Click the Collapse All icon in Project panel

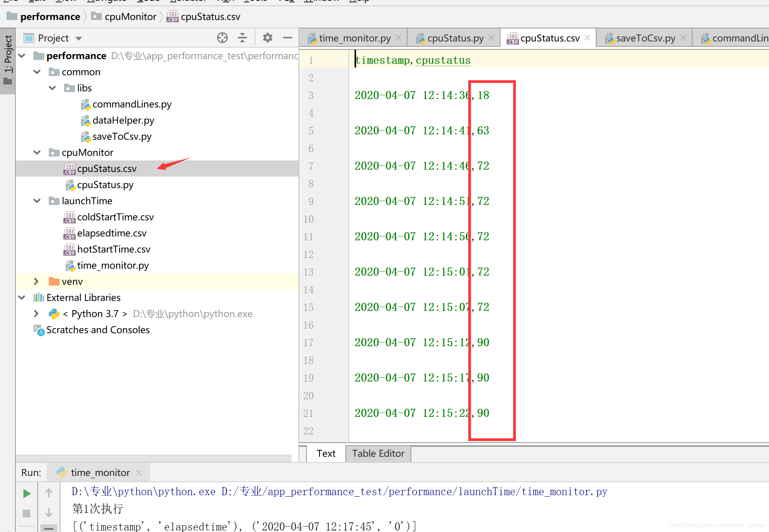pos(242,38)
